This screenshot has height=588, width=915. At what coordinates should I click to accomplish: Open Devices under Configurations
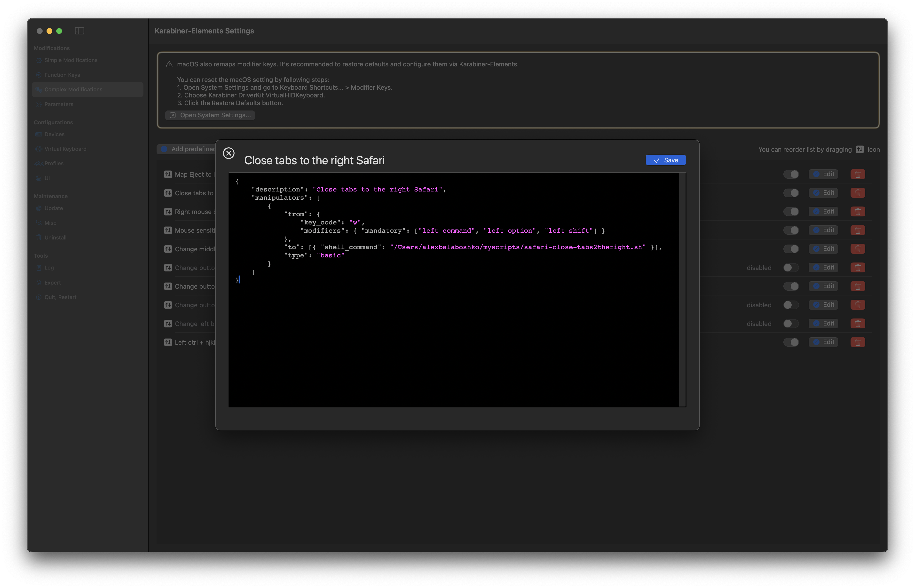[x=55, y=134]
